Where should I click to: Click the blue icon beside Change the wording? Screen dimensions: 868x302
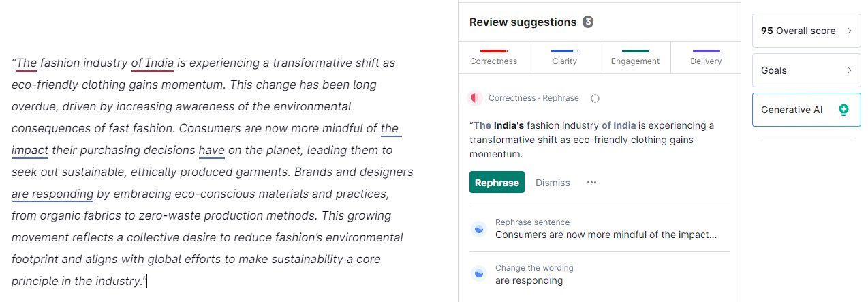click(x=480, y=274)
